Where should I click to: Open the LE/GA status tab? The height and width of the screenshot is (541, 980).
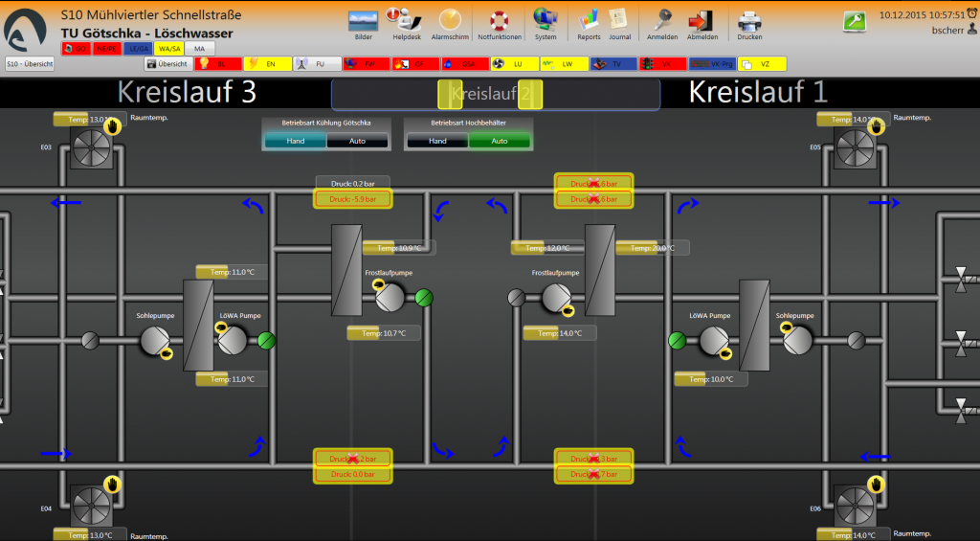coord(138,48)
